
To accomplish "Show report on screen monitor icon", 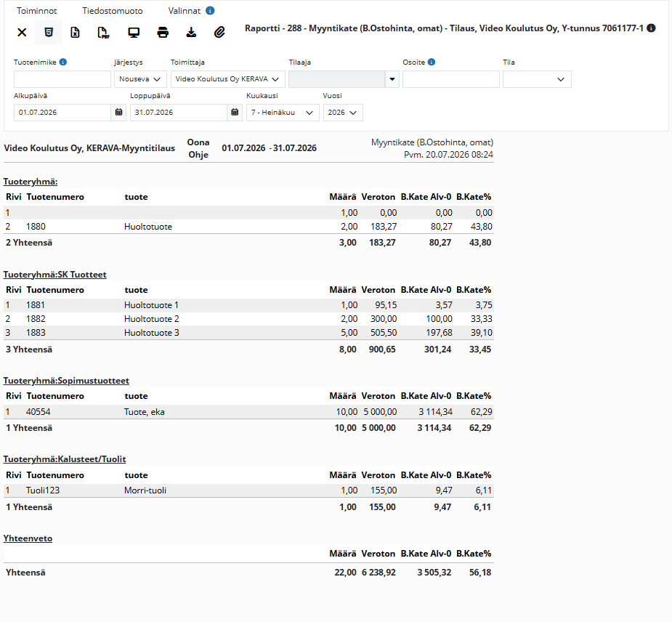I will [134, 33].
